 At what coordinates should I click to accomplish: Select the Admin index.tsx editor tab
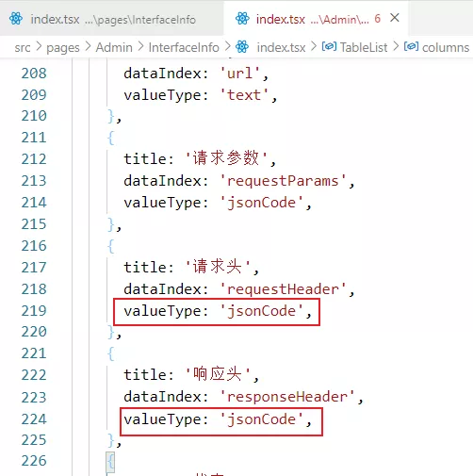pyautogui.click(x=316, y=19)
